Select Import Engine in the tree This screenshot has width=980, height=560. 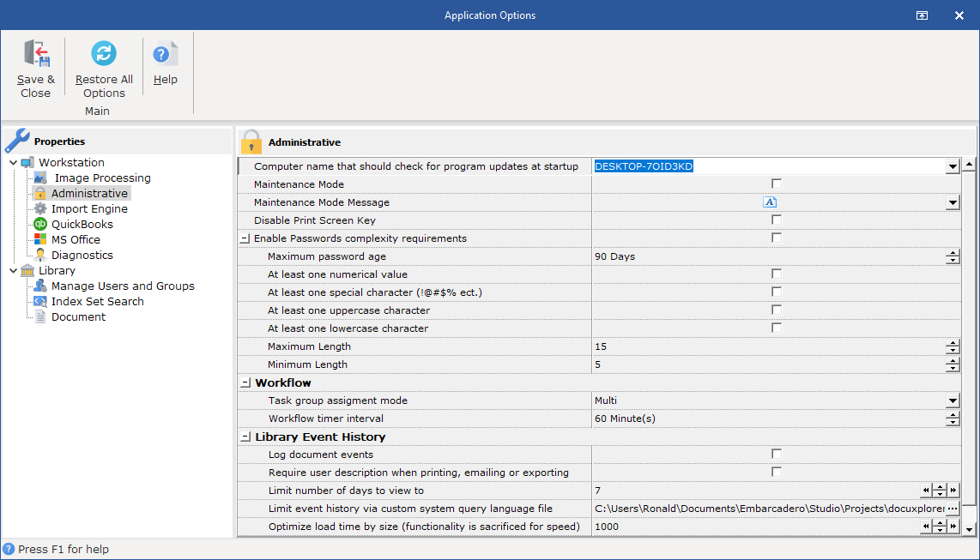tap(89, 208)
